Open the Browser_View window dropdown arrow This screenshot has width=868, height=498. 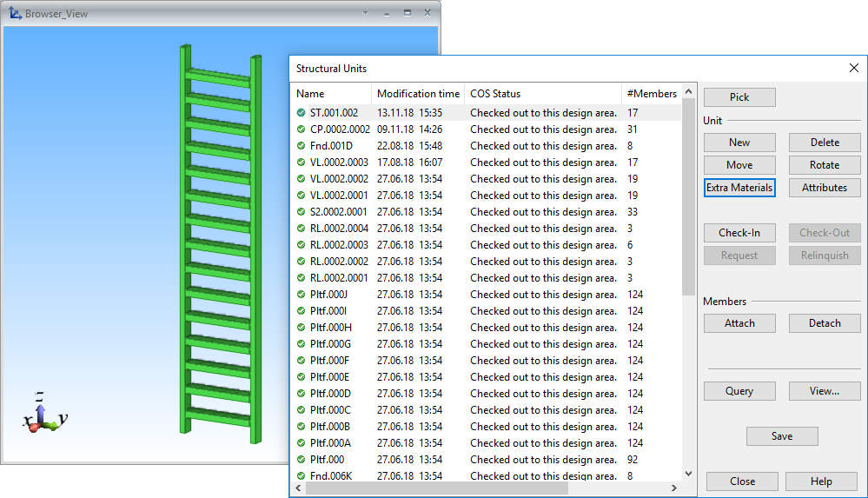(x=365, y=13)
